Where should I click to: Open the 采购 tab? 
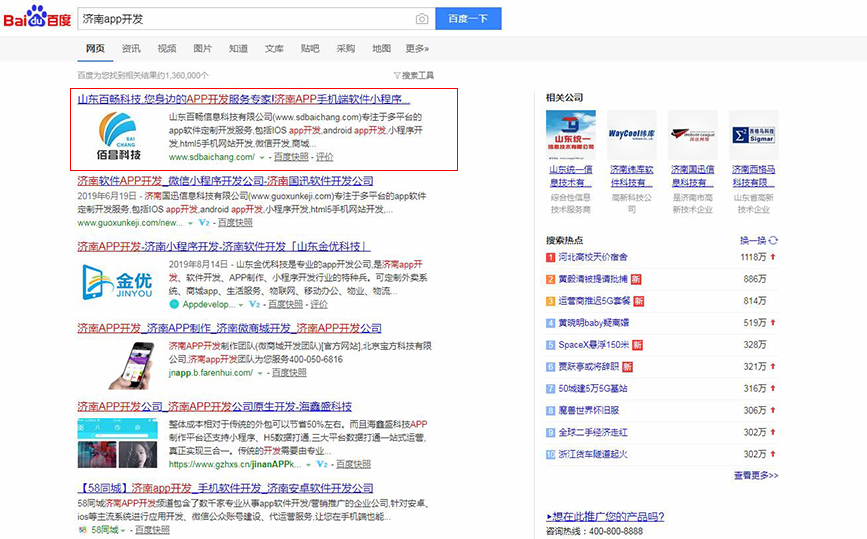click(x=346, y=49)
